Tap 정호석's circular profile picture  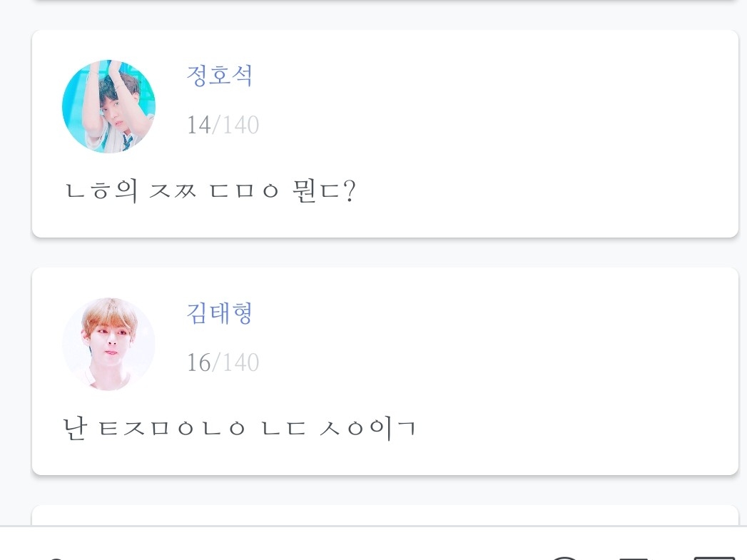(108, 106)
